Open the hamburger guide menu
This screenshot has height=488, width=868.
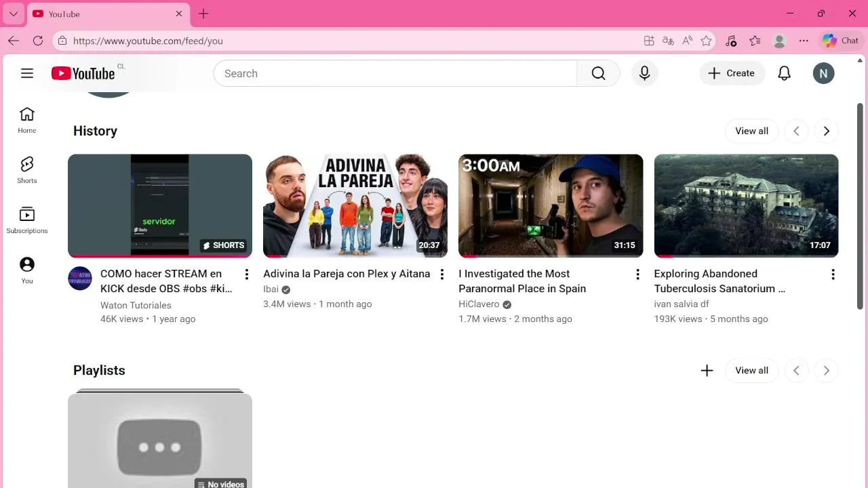27,73
